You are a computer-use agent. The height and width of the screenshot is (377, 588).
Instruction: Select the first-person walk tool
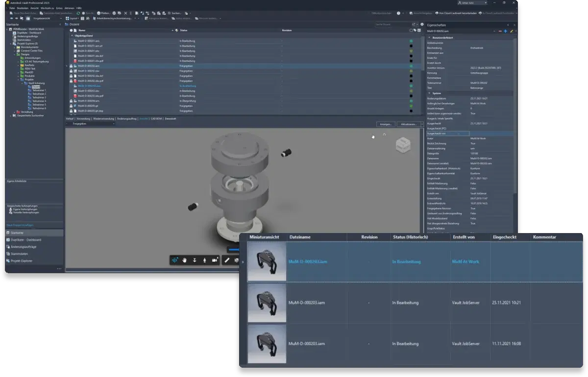(204, 260)
